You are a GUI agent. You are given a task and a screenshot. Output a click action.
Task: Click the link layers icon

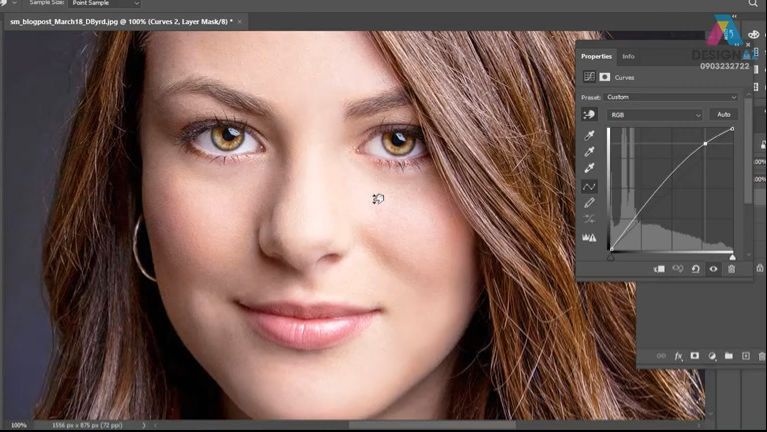(661, 356)
